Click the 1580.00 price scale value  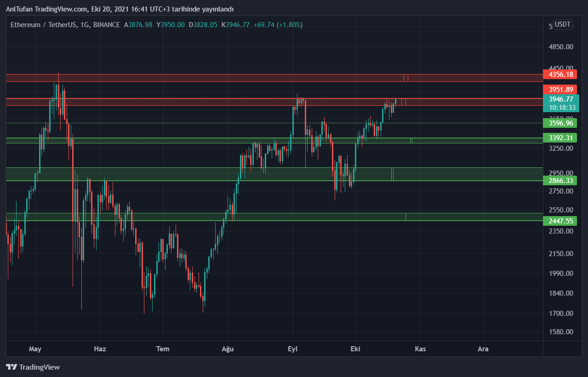pyautogui.click(x=561, y=332)
